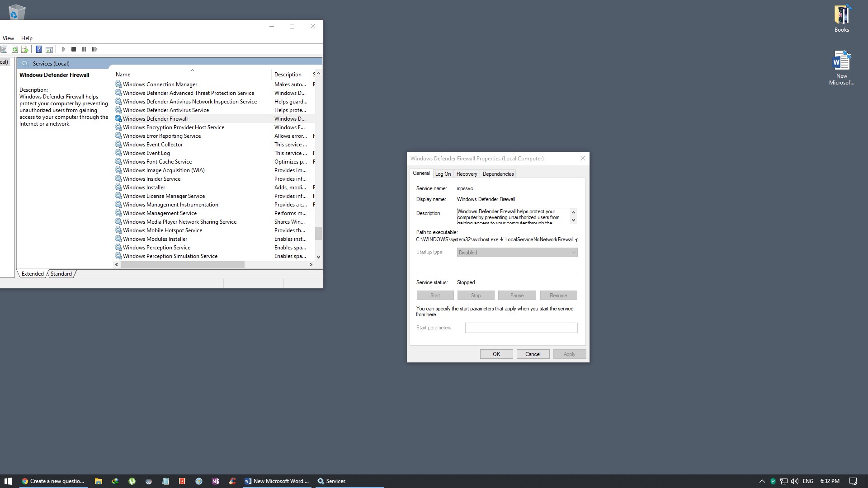The width and height of the screenshot is (868, 488).
Task: Select Windows Mobile Hotspot Service row
Action: [x=213, y=230]
